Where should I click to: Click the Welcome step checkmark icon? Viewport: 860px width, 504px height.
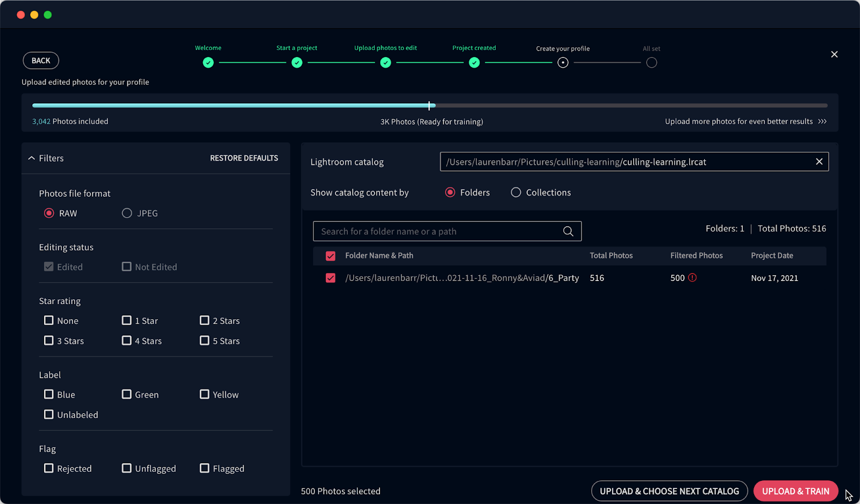pyautogui.click(x=208, y=63)
